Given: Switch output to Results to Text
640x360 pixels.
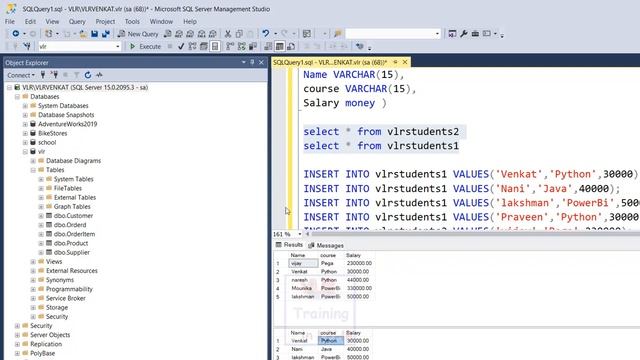Looking at the screenshot, I should click(x=268, y=47).
